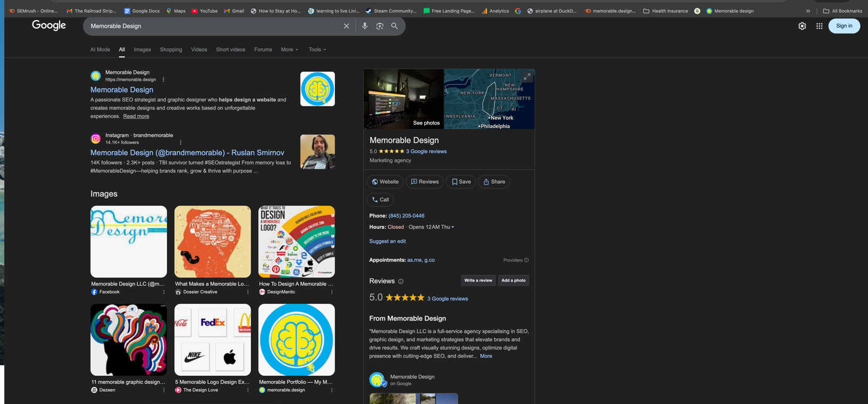The image size is (868, 404).
Task: Click into the Memorable Design search field
Action: click(213, 26)
